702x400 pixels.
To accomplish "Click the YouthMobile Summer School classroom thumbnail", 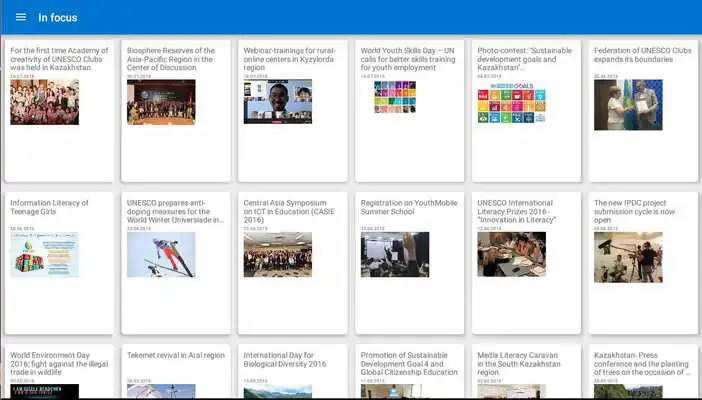I will pyautogui.click(x=395, y=254).
